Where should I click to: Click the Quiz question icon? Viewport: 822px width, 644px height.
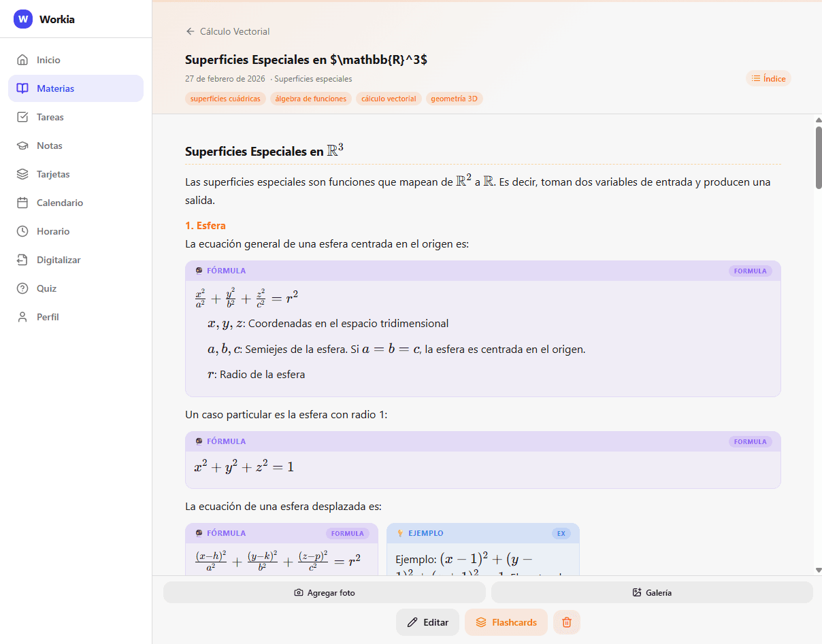tap(22, 288)
